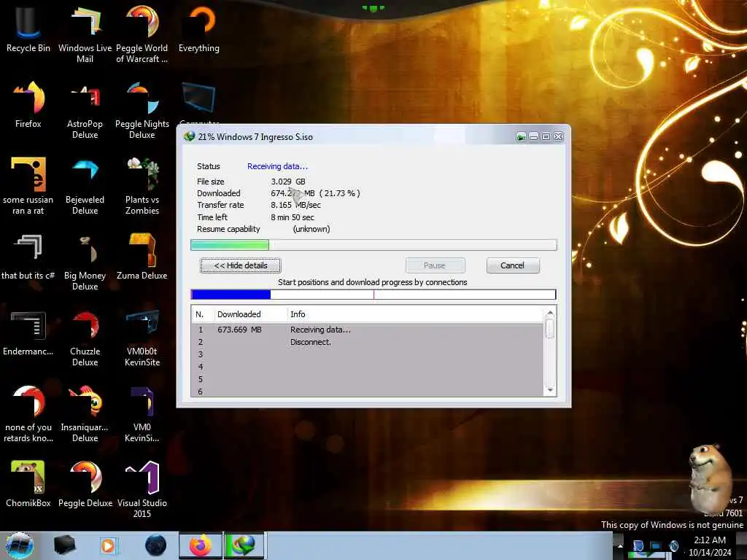This screenshot has width=747, height=560.
Task: Click the "(unknown)" resume capability value
Action: (311, 229)
